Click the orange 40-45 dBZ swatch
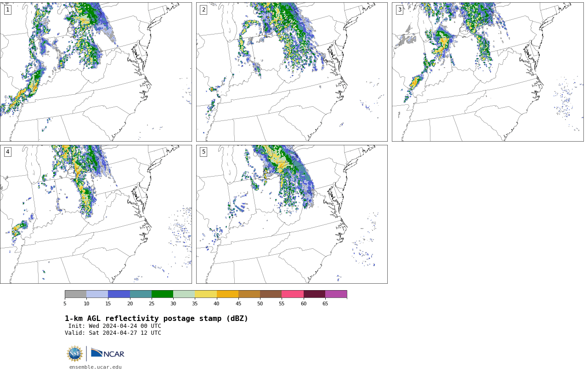The height and width of the screenshot is (372, 588). (227, 294)
